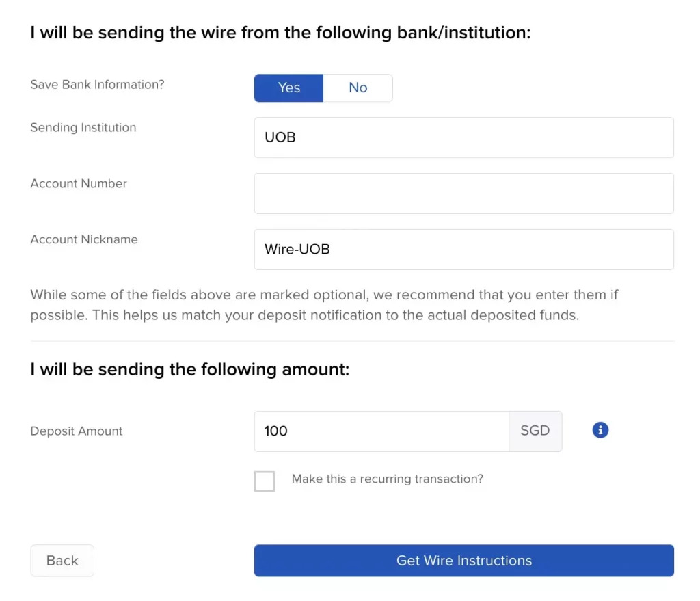Click the Deposit Amount field showing 100
The image size is (700, 601).
(x=380, y=431)
